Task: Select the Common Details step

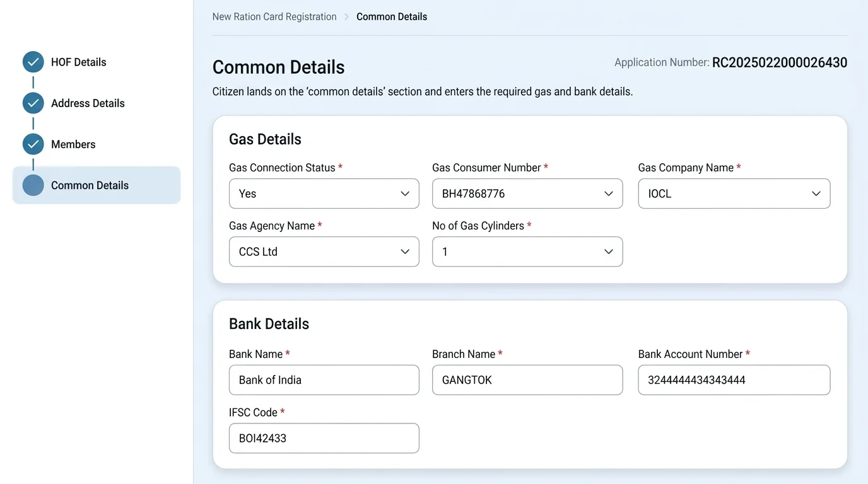Action: (97, 185)
